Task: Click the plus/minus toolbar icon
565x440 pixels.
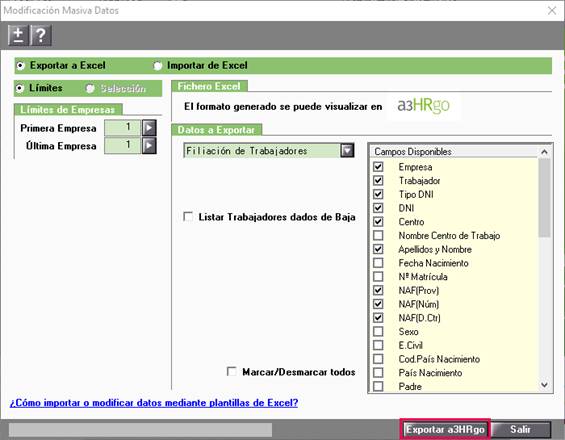Action: pyautogui.click(x=18, y=35)
